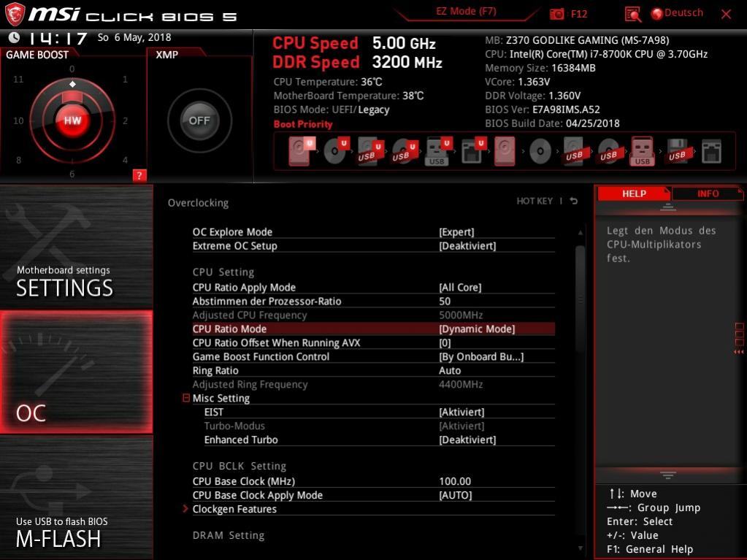Select the legacy CD/DVD boot icon without badge
This screenshot has height=560, width=747.
[540, 151]
